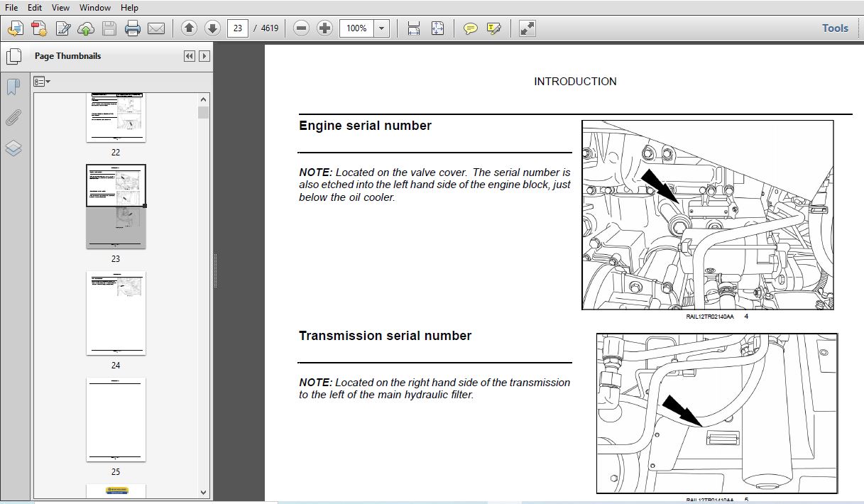Open the Attachments paperclip panel
Viewport: 864px width, 504px height.
[x=13, y=118]
